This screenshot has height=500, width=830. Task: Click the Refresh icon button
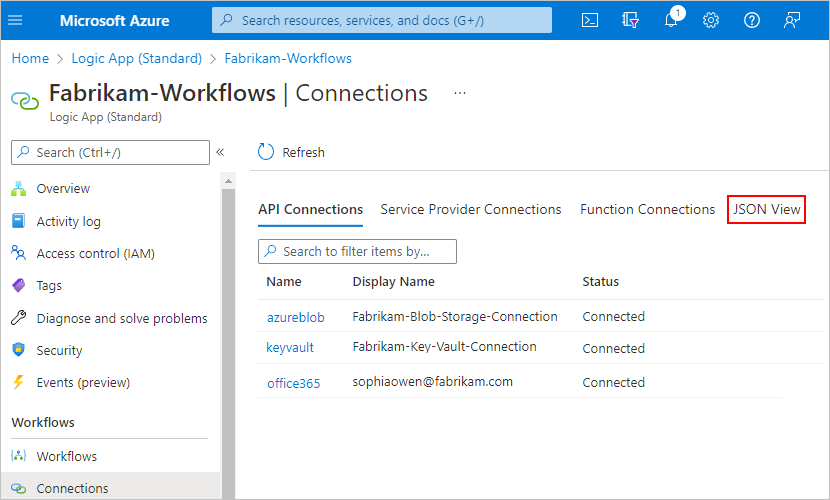266,152
